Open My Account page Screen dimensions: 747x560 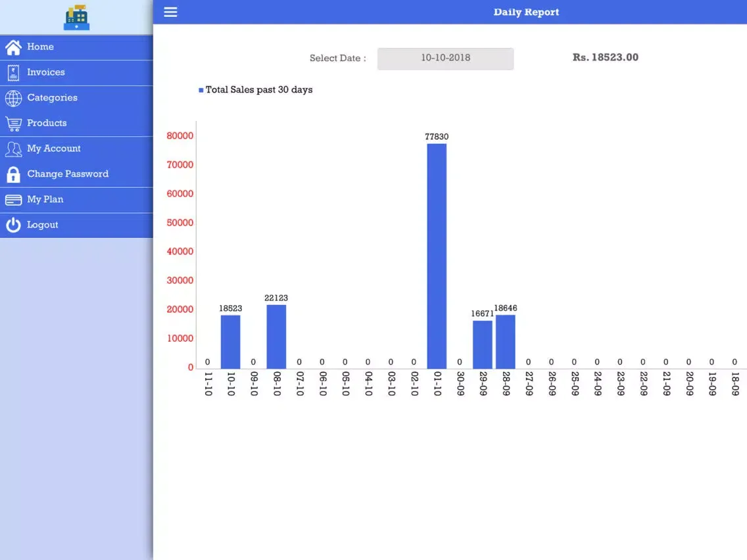(76, 149)
